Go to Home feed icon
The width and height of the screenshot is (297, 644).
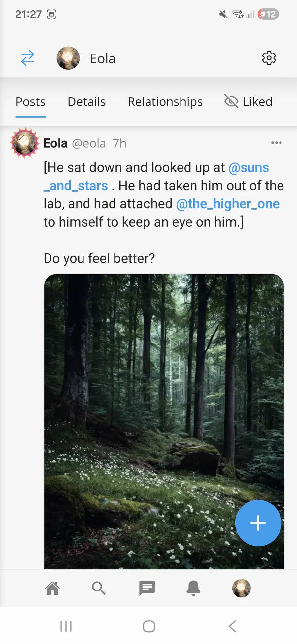[52, 588]
